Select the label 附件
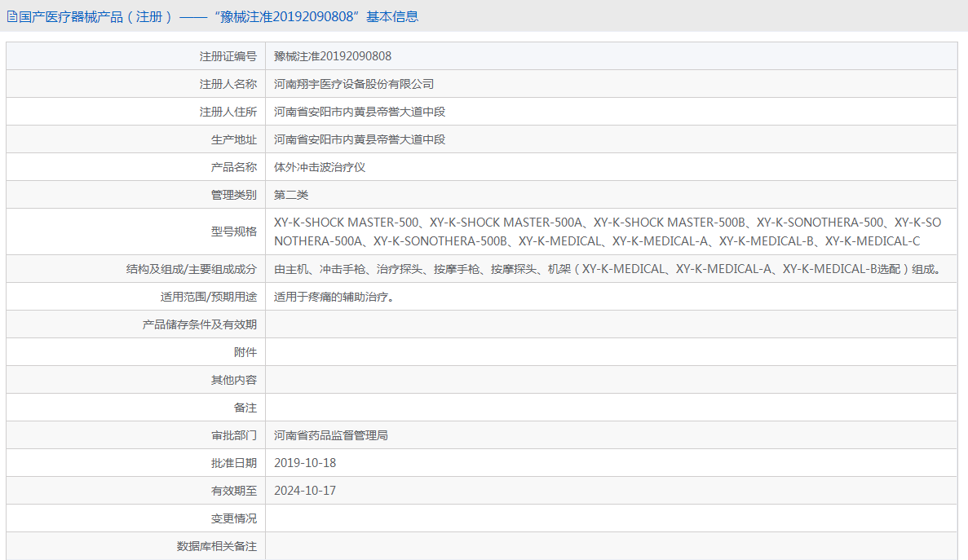Viewport: 968px width, 560px height. pyautogui.click(x=245, y=352)
